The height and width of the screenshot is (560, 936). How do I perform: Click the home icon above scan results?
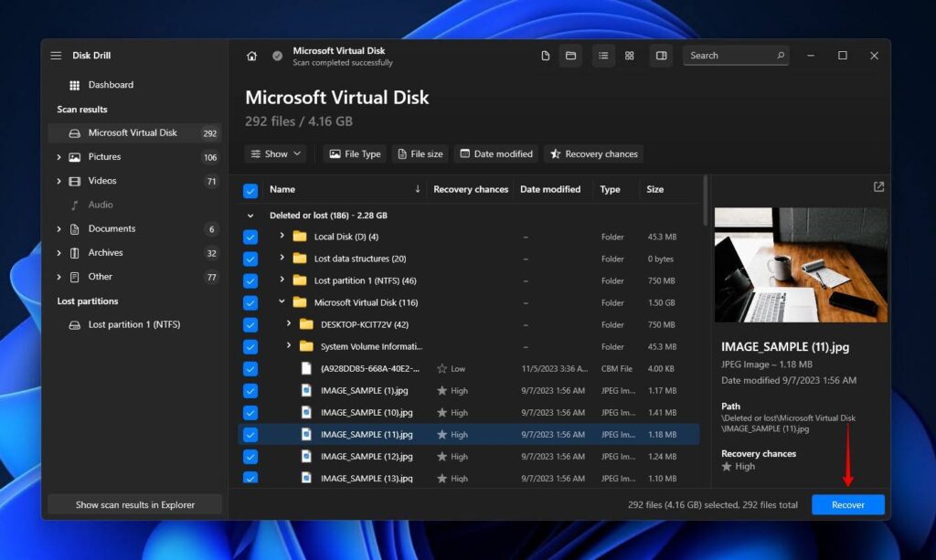(251, 56)
